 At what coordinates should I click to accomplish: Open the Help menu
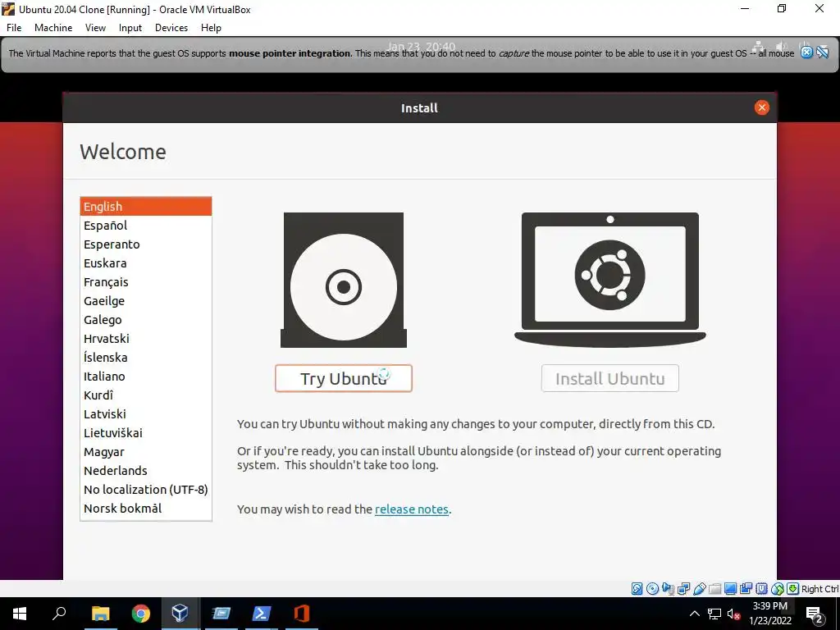pos(211,28)
